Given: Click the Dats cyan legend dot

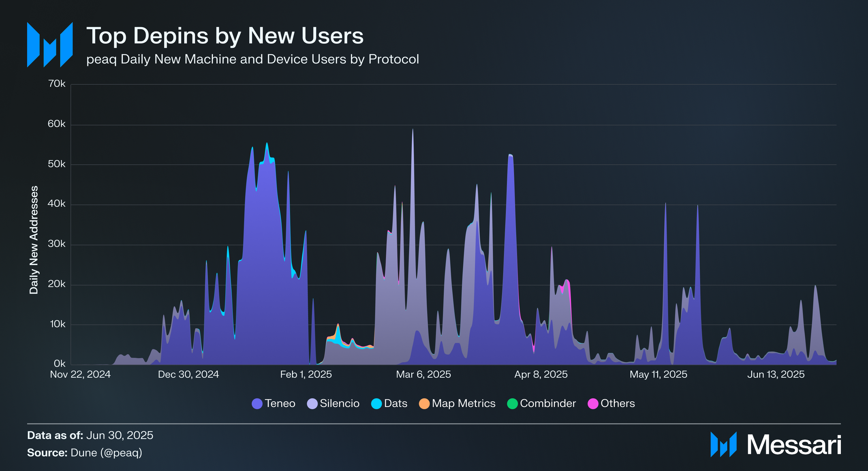Looking at the screenshot, I should tap(376, 404).
